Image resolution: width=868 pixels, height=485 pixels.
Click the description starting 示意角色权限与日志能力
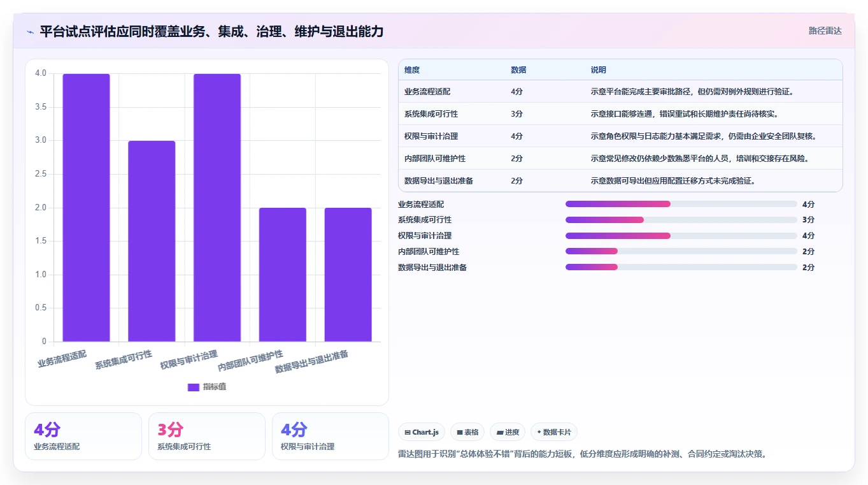[x=704, y=136]
